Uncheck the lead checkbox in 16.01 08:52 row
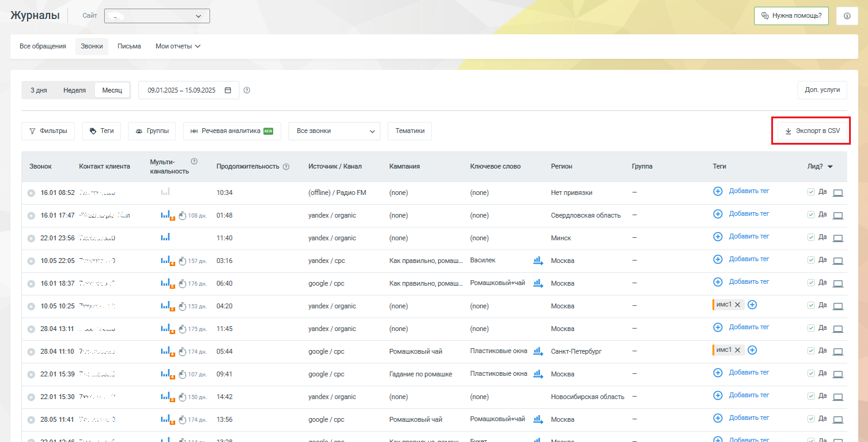The image size is (868, 442). tap(811, 192)
